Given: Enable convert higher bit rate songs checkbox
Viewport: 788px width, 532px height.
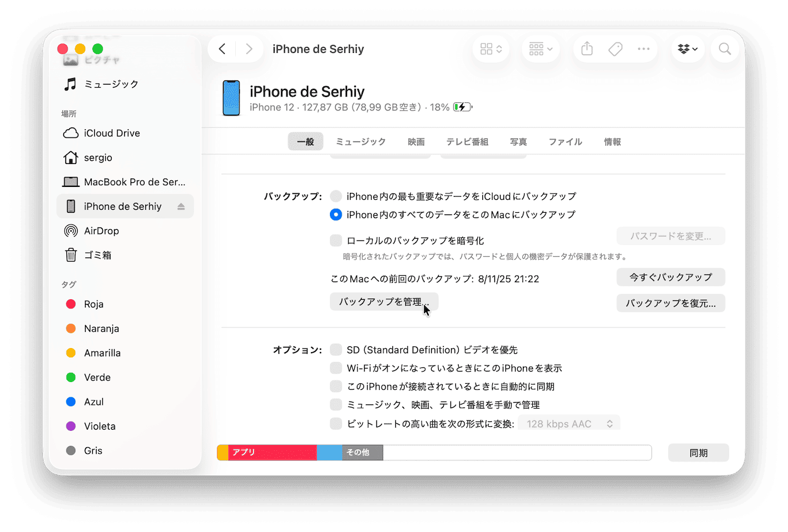Looking at the screenshot, I should pos(336,423).
